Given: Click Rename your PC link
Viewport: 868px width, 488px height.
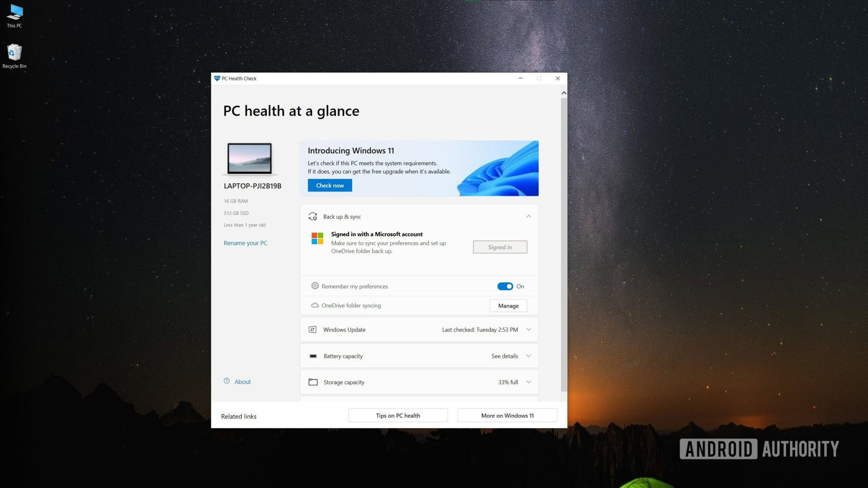Looking at the screenshot, I should [x=245, y=243].
